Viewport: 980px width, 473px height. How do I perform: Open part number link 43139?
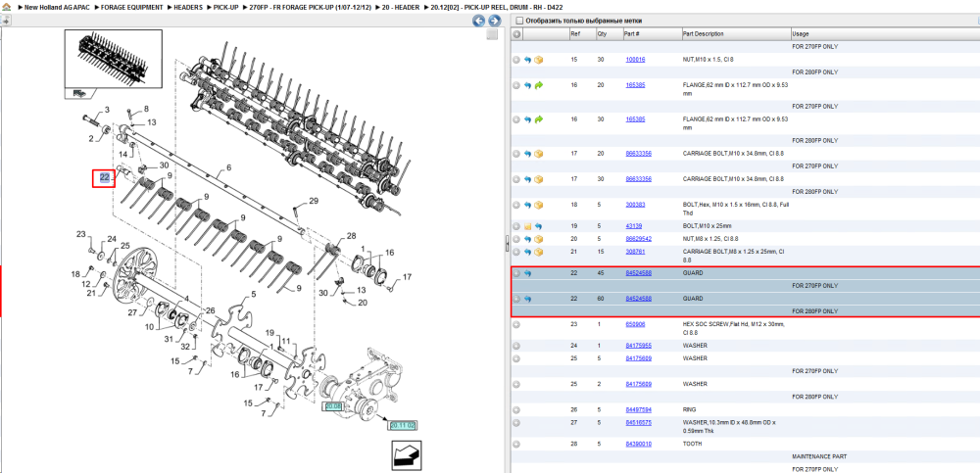pos(634,226)
